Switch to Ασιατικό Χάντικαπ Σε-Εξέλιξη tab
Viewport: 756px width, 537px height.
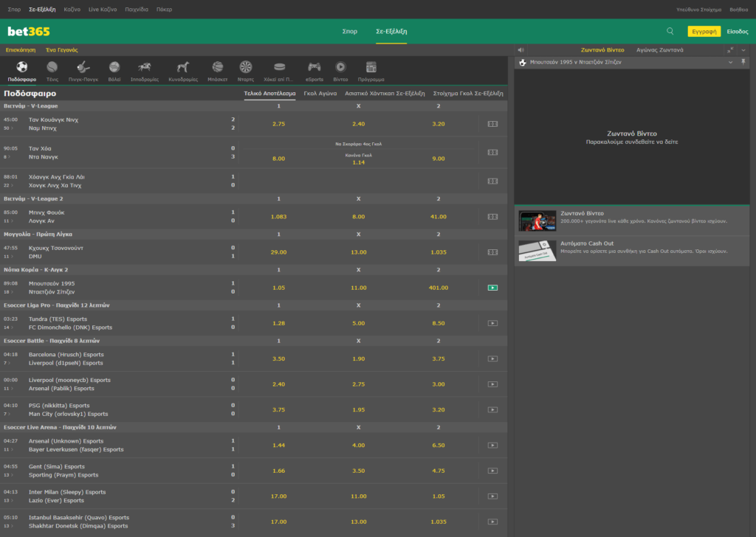pos(385,94)
